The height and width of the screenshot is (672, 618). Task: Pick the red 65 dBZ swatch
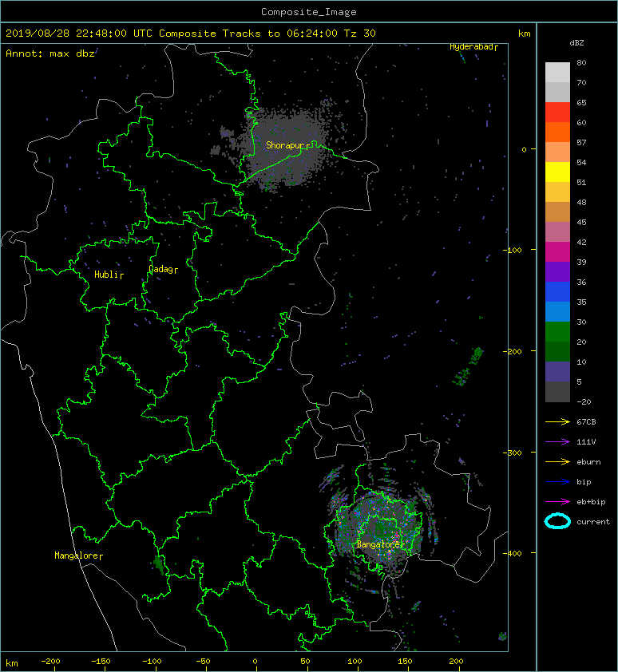[x=557, y=112]
